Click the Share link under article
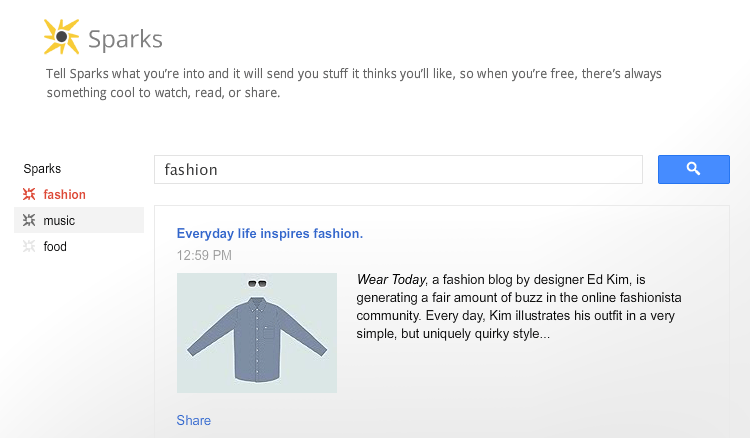750x438 pixels. tap(193, 420)
